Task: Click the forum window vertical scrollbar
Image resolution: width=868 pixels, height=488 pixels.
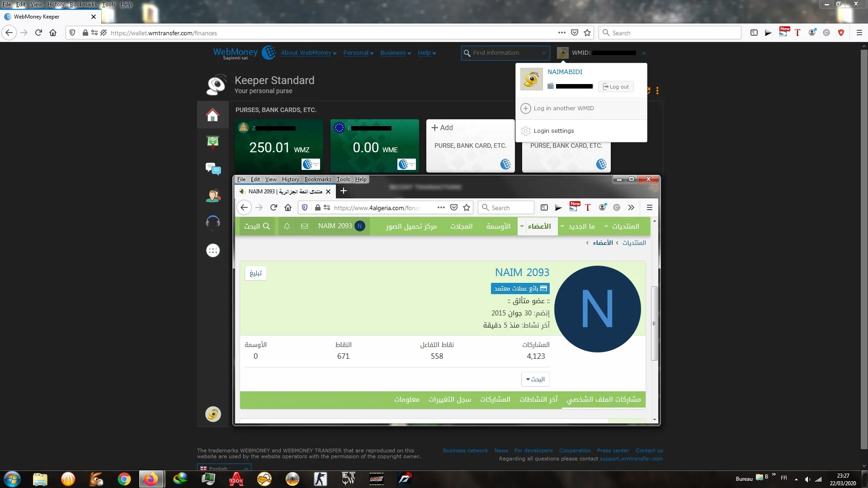Action: pos(654,323)
